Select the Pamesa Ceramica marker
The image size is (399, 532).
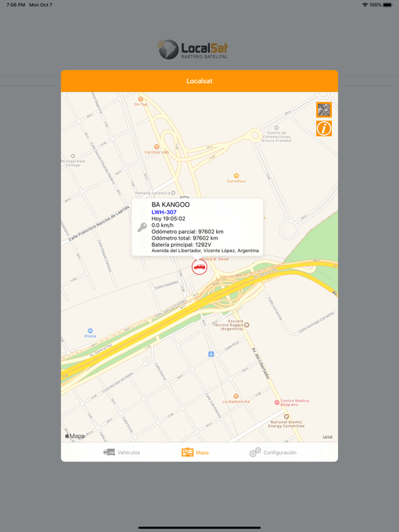click(173, 193)
